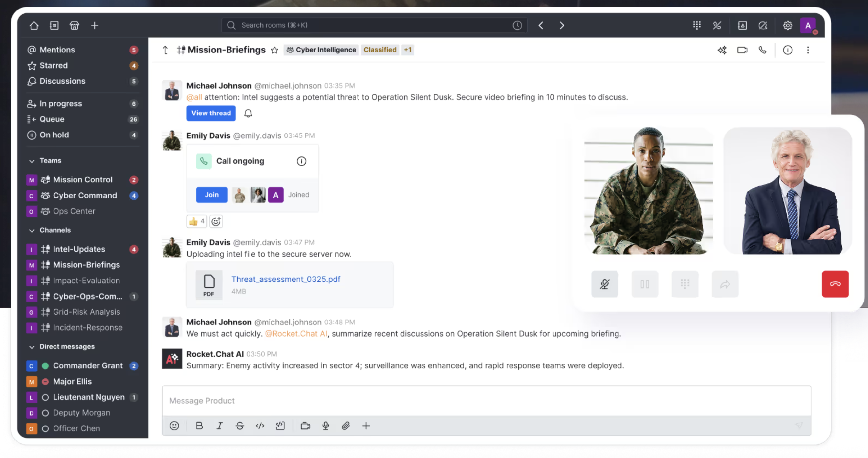Toggle bold formatting in composer
Viewport: 868px width, 458px height.
tap(199, 426)
